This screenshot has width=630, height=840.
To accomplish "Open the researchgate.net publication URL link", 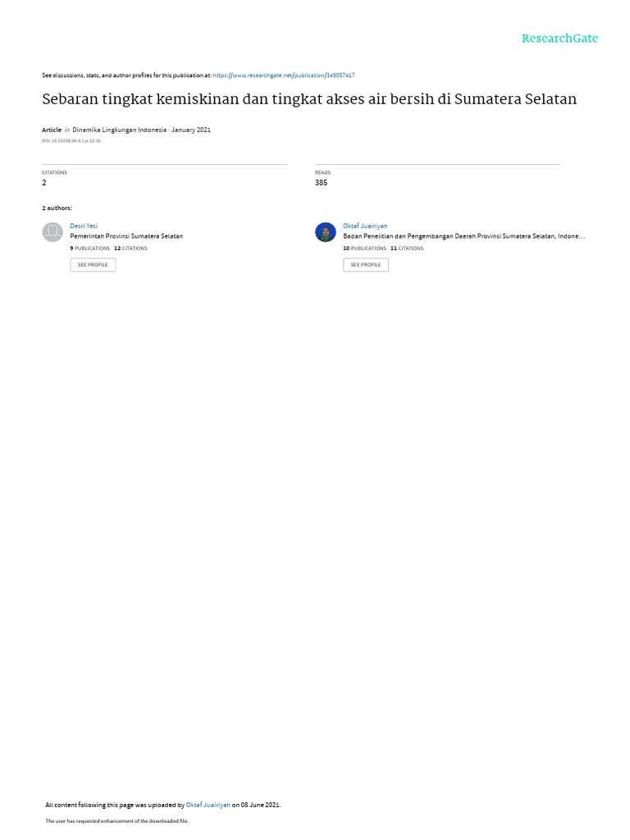I will (283, 75).
